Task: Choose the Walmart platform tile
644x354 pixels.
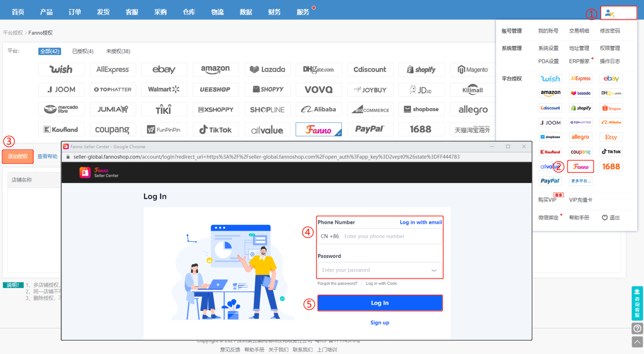Action: pos(164,90)
